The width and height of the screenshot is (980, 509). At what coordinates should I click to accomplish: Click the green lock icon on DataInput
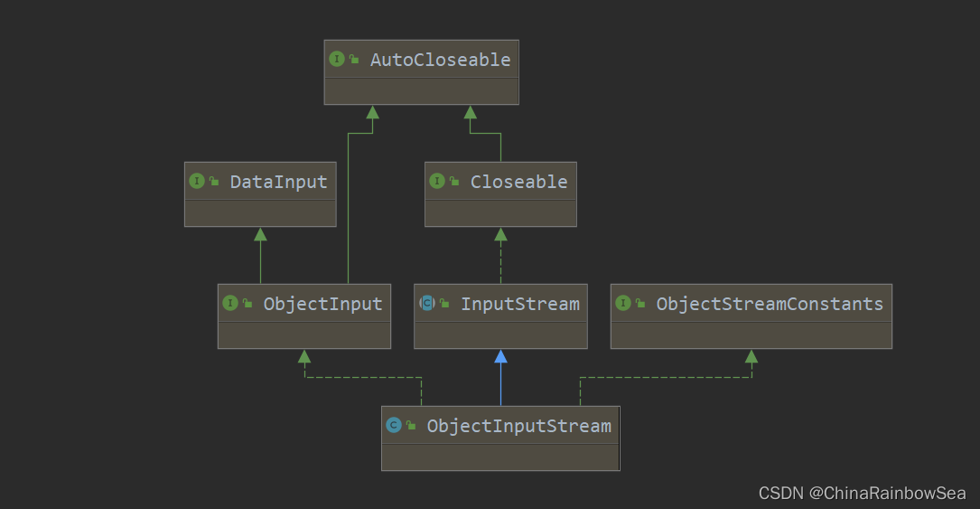coord(214,183)
